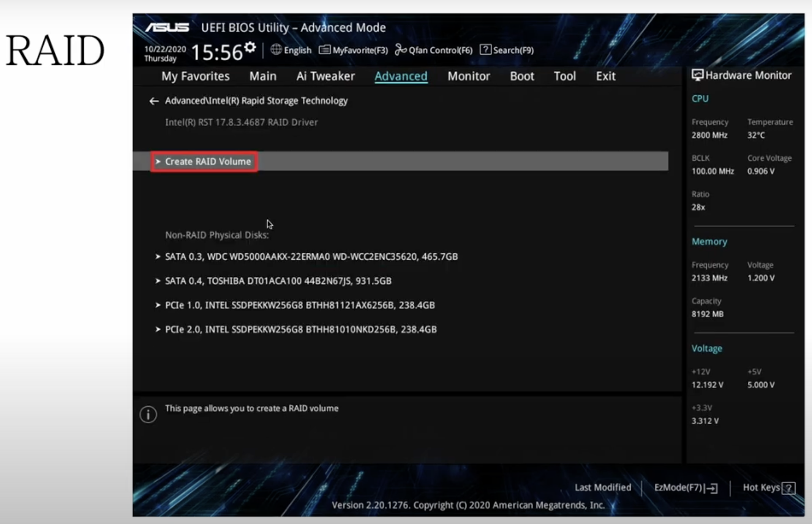Click the settings gear next to the clock
The width and height of the screenshot is (812, 524).
pos(250,47)
